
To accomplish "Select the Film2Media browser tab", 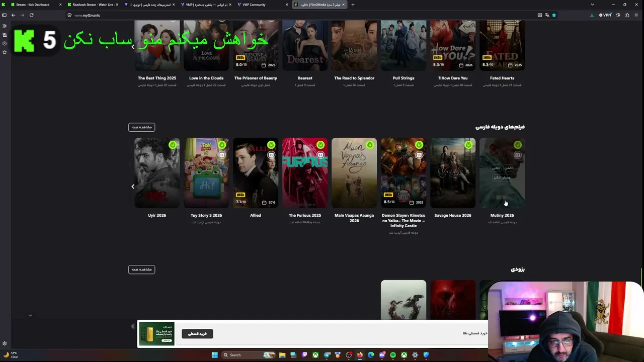I will [319, 5].
